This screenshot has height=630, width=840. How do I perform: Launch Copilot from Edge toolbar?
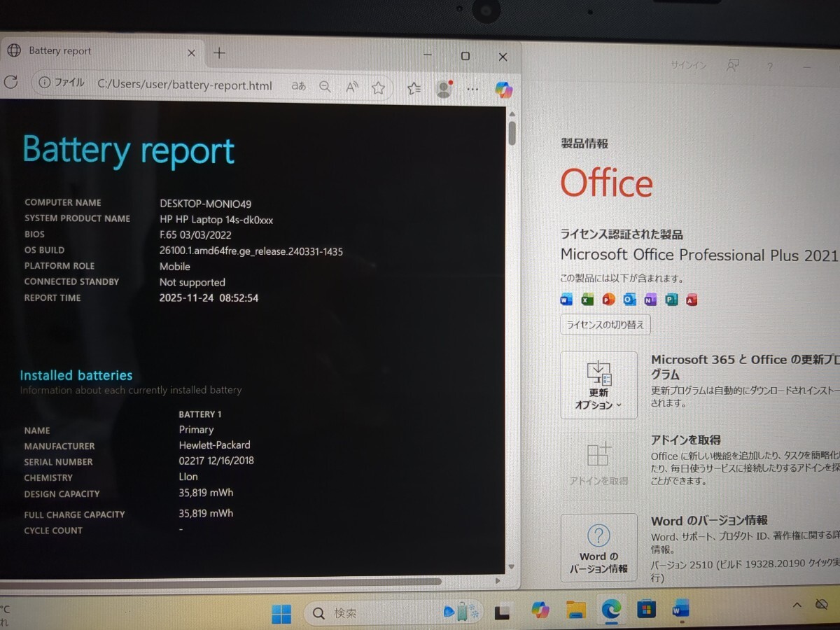(503, 90)
